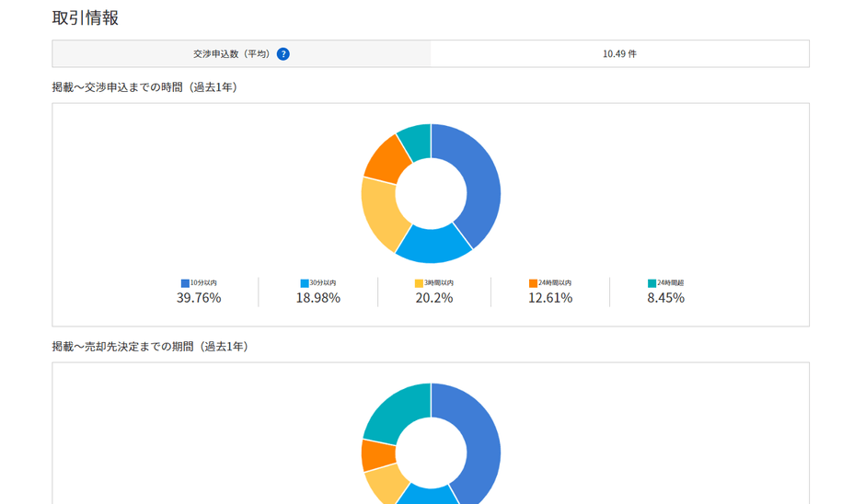Click the 10分以内 legend color square
The image size is (865, 504).
185,283
